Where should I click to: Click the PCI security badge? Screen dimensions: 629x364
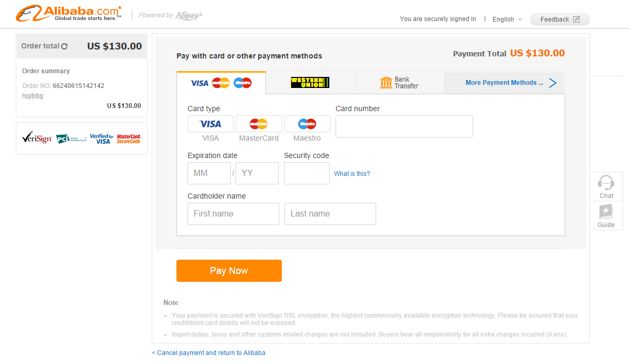click(71, 139)
